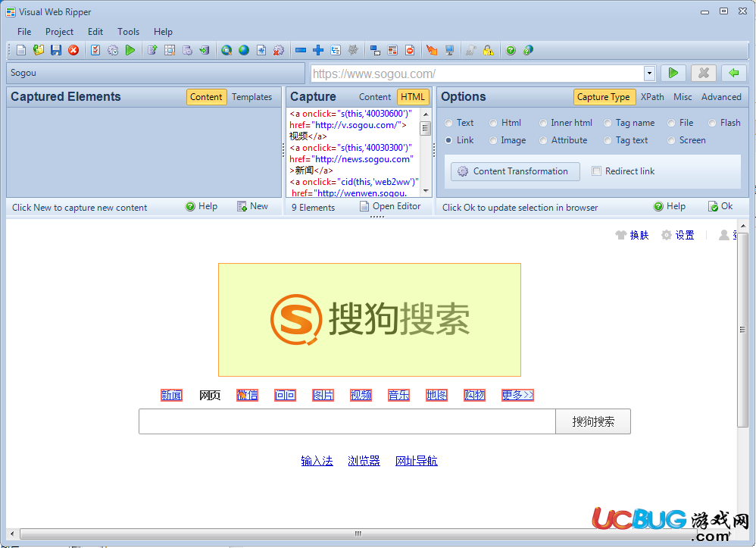Image resolution: width=756 pixels, height=548 pixels.
Task: Select the Link capture type radio
Action: pos(449,140)
